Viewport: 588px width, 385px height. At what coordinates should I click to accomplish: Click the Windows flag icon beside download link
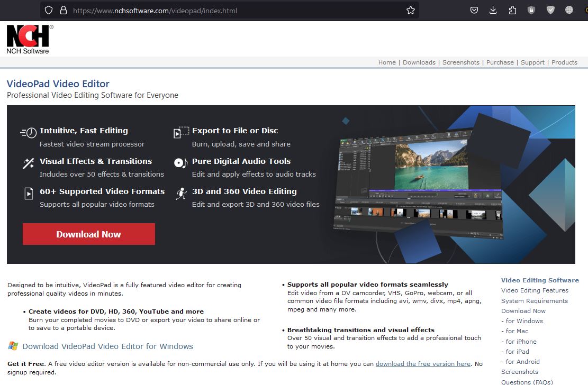click(13, 346)
